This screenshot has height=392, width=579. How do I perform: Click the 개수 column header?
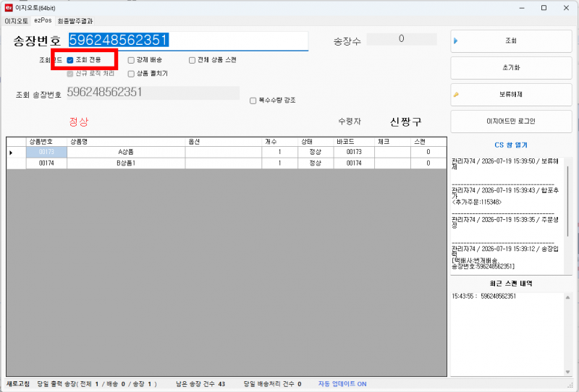(x=280, y=142)
